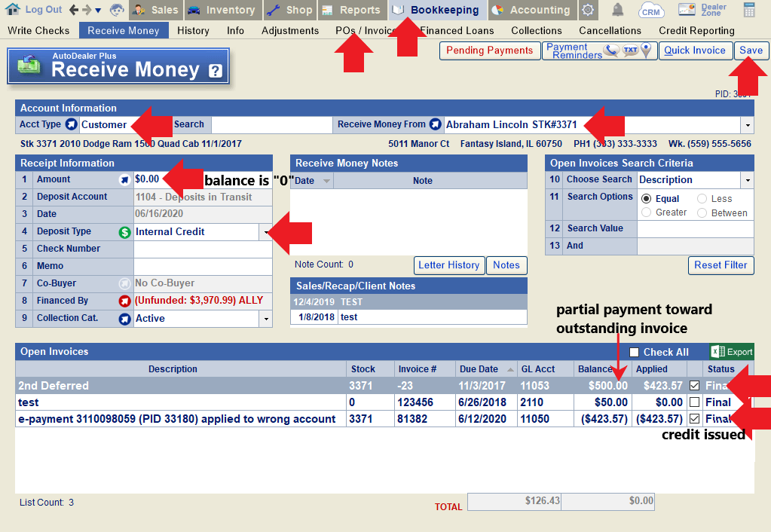Go back with the left arrow icon
The height and width of the screenshot is (532, 771).
74,9
